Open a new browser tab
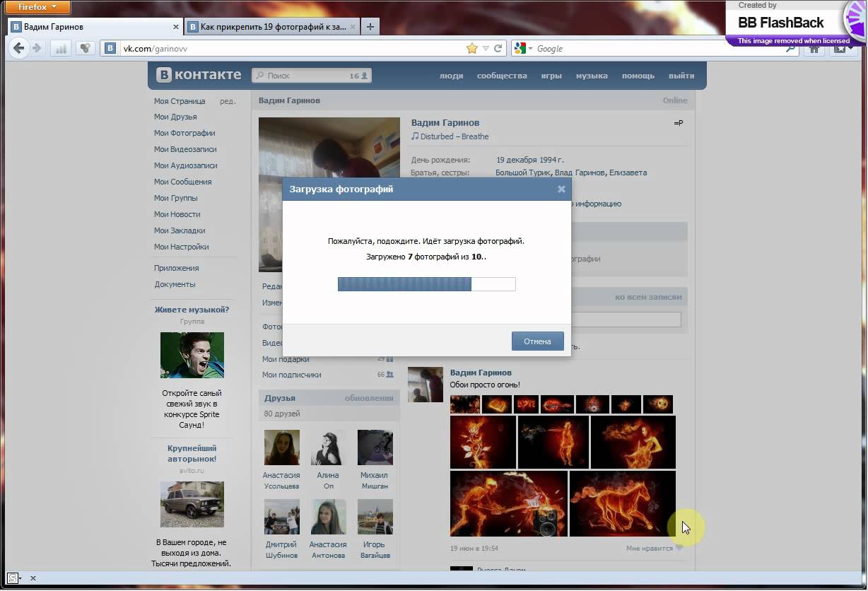The height and width of the screenshot is (591, 868). click(x=370, y=27)
